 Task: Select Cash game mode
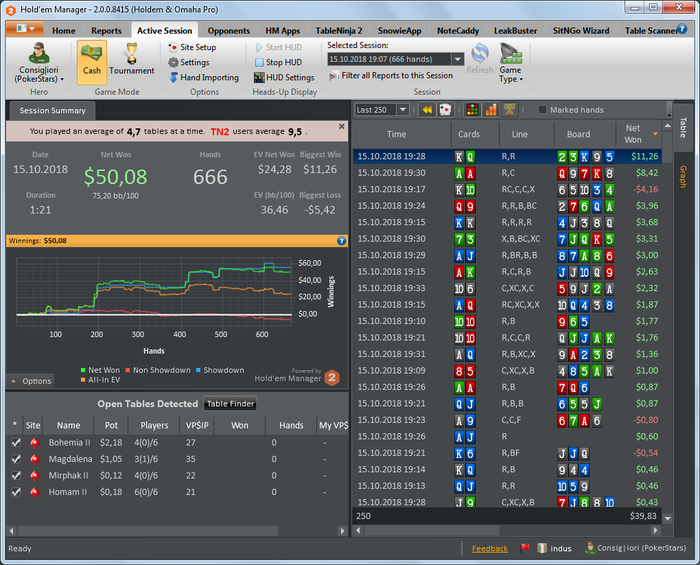[x=92, y=62]
